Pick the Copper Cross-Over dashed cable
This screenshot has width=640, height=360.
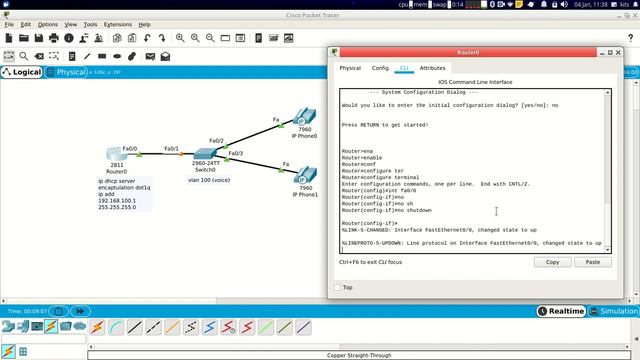[153, 327]
